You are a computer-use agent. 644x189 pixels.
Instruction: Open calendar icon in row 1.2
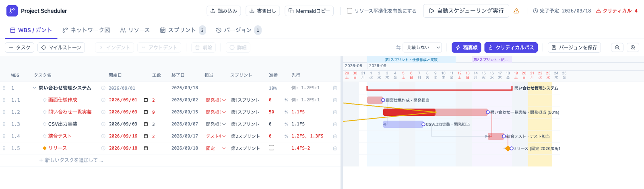(x=146, y=112)
